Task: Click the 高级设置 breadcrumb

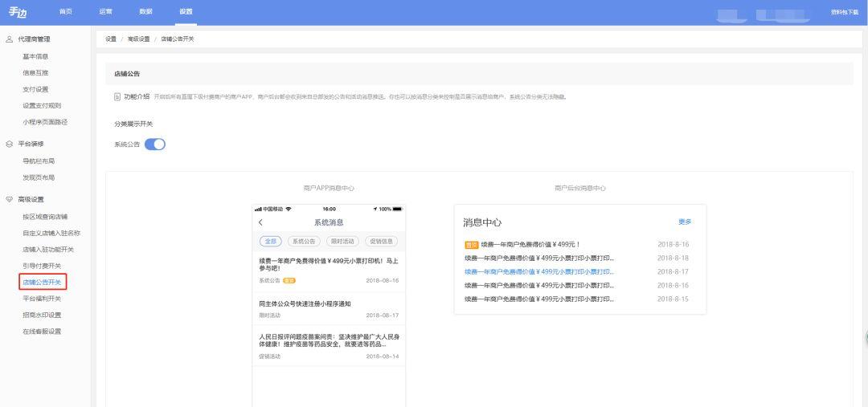Action: pyautogui.click(x=138, y=39)
